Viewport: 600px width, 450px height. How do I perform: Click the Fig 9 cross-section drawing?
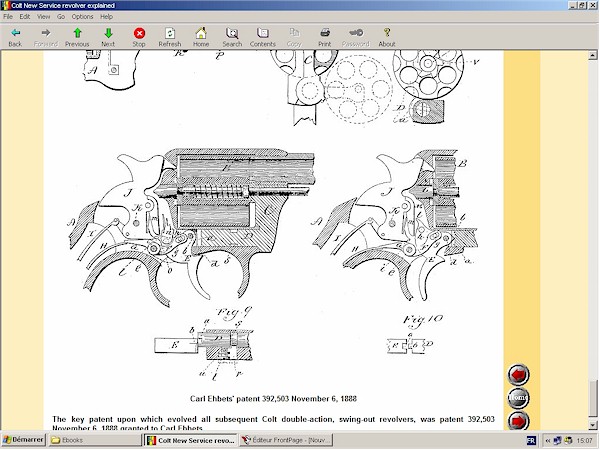pos(203,343)
